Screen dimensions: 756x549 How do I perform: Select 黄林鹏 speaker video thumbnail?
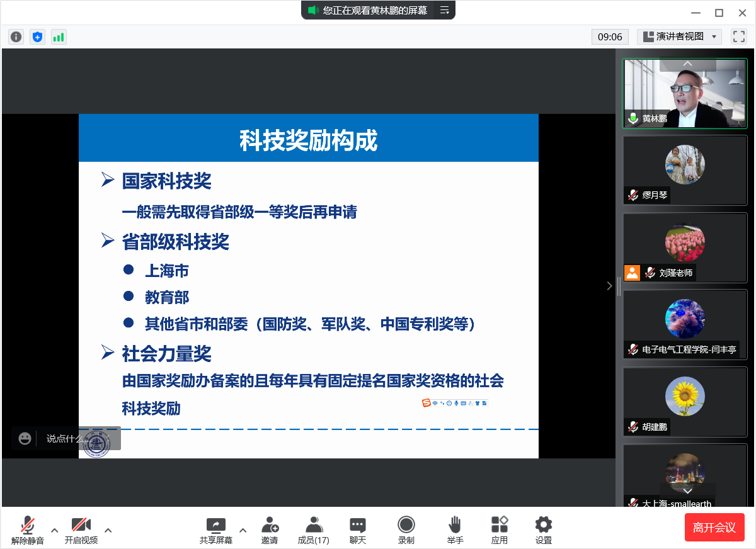coord(685,93)
